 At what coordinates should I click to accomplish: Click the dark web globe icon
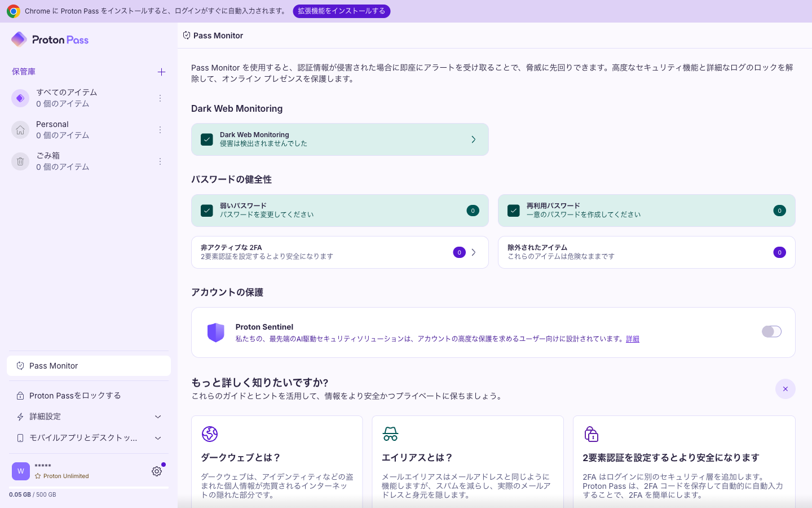point(210,434)
